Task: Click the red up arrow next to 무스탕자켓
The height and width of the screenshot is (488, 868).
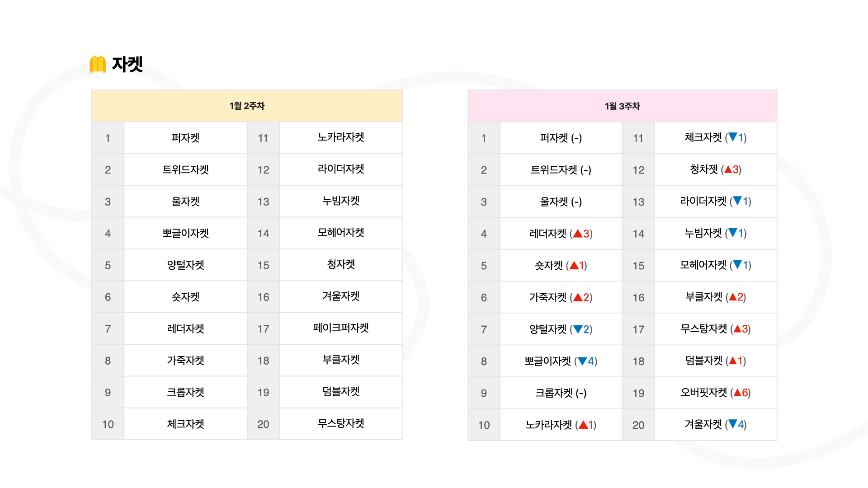Action: (x=738, y=328)
